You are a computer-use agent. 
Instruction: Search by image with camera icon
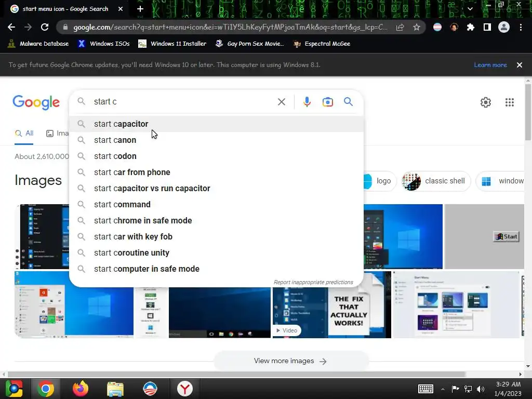pyautogui.click(x=328, y=102)
